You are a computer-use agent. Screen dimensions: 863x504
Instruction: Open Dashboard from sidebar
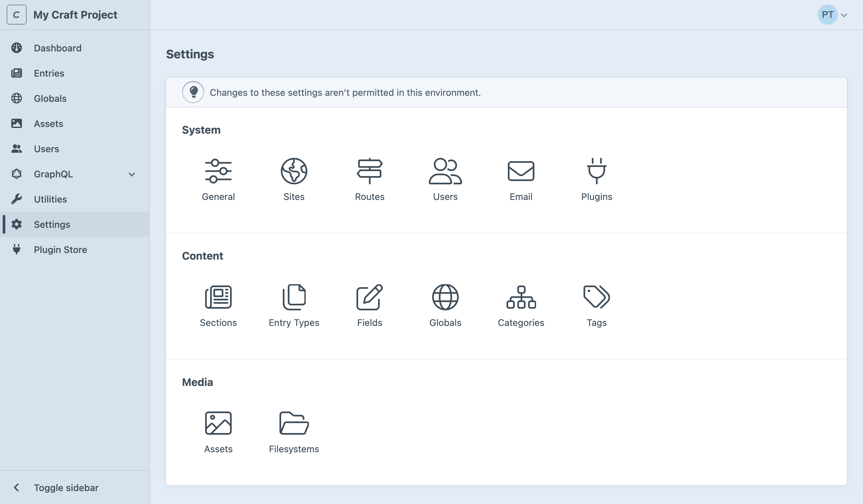pyautogui.click(x=57, y=48)
